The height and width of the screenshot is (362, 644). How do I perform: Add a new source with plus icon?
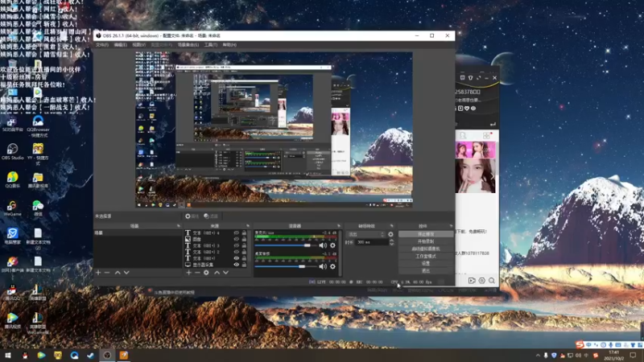tap(188, 273)
